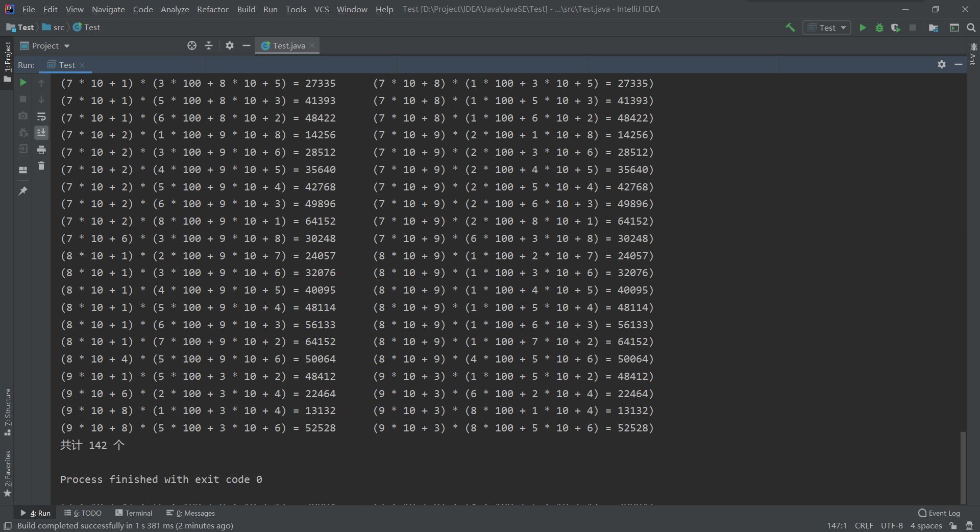Toggle Pin Tab in Run panel
The width and height of the screenshot is (980, 532).
pyautogui.click(x=23, y=190)
